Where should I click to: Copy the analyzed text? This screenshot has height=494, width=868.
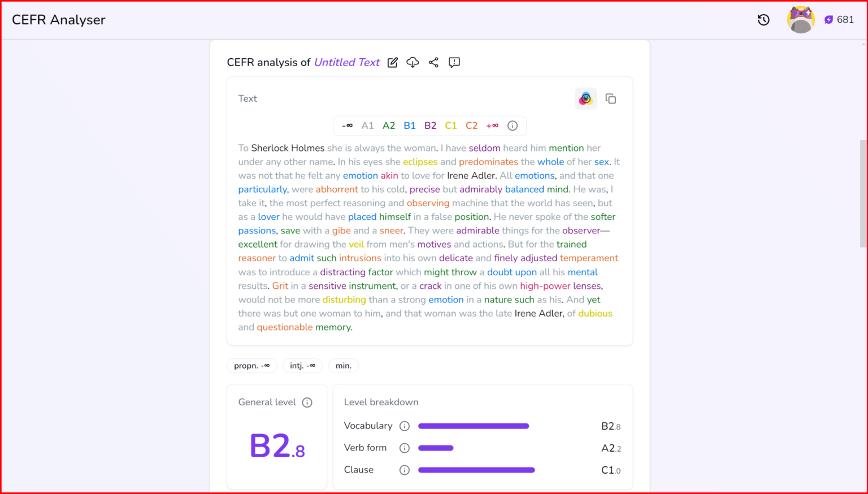[x=611, y=98]
